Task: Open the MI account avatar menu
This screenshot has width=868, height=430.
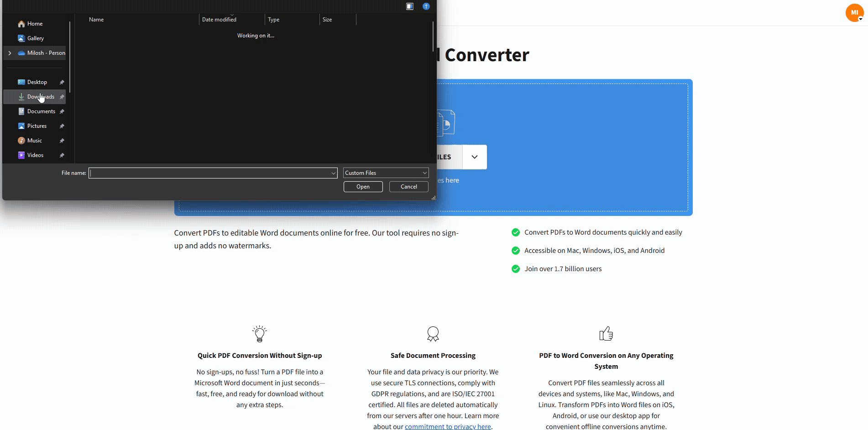Action: (854, 12)
